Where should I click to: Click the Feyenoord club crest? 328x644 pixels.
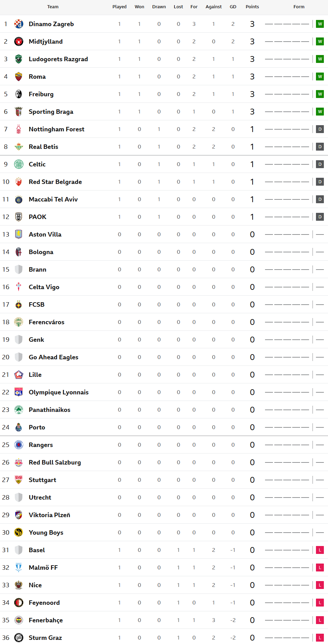click(19, 603)
